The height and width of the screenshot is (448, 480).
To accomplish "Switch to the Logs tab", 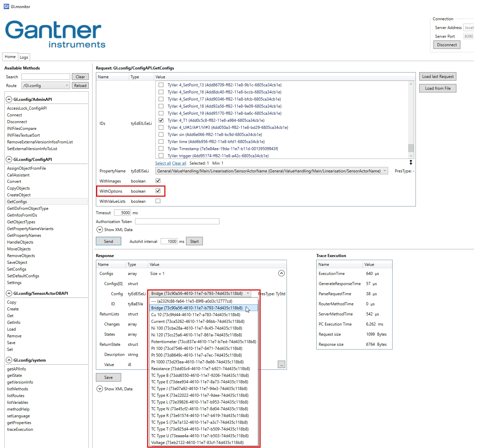I will [x=24, y=57].
